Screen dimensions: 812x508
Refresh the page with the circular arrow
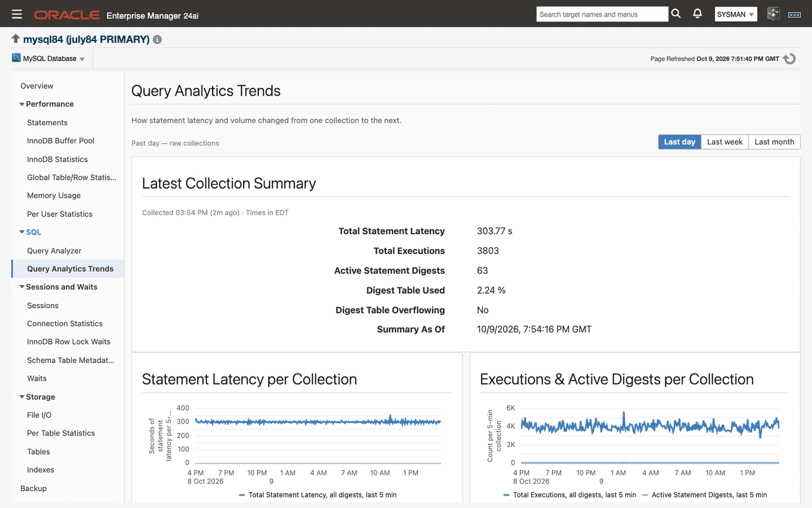tap(789, 59)
